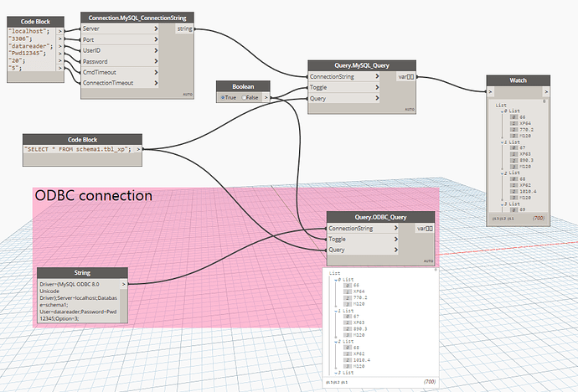Collapse the 3 List in Watch node
Screen dimensions: 578x392
[x=503, y=204]
